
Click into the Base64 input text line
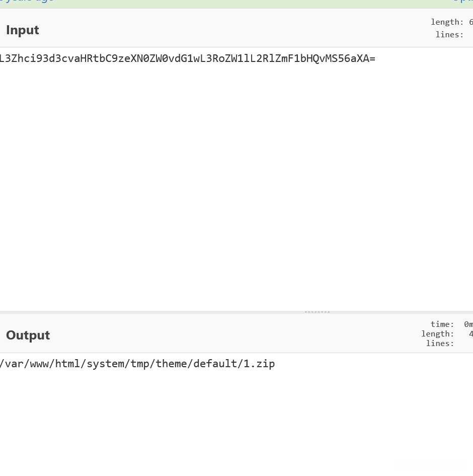click(x=186, y=58)
